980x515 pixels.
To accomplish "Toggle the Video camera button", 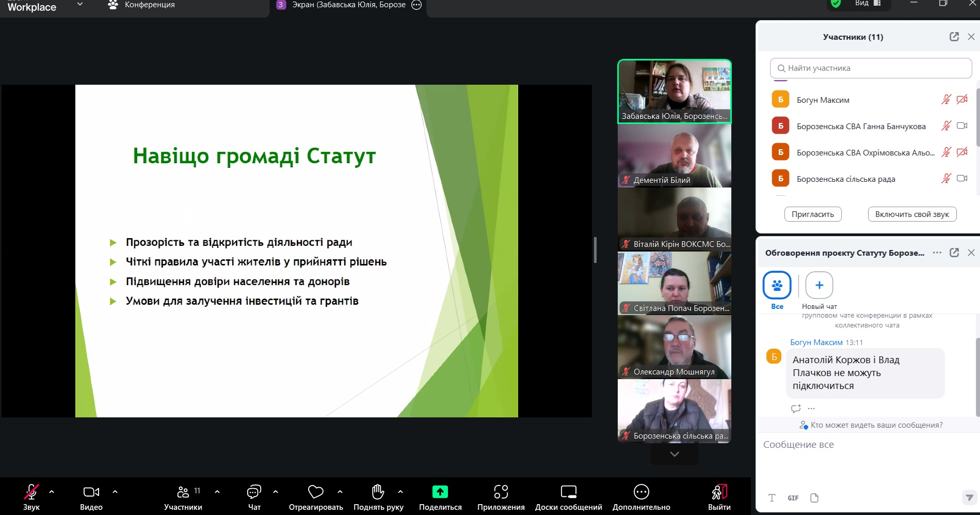I will (x=91, y=492).
